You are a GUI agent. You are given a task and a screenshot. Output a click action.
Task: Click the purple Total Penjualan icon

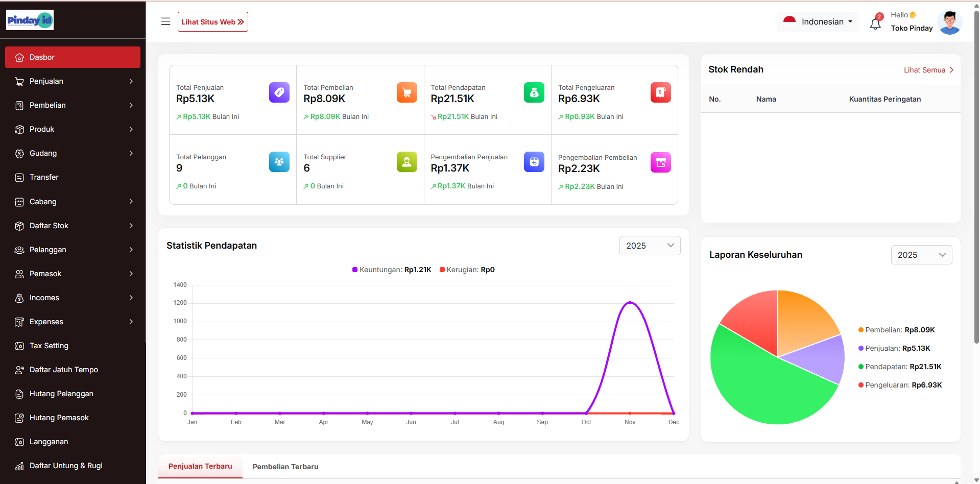pos(279,92)
